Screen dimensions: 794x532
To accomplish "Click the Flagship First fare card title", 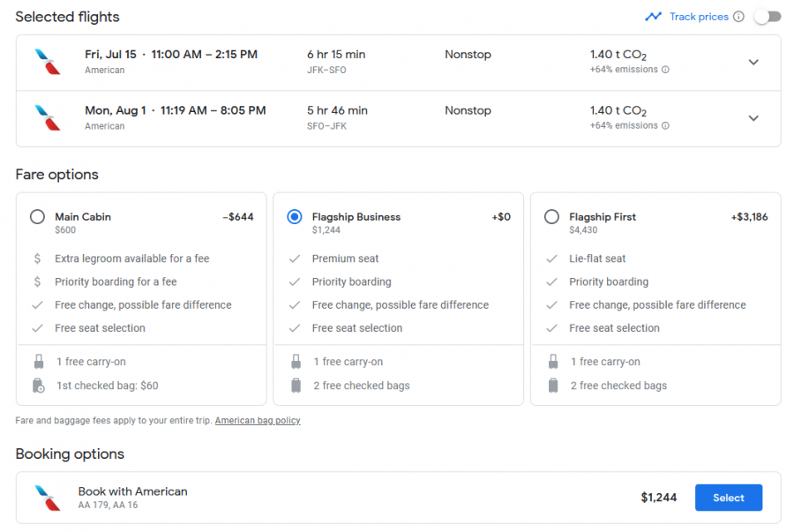I will point(603,217).
